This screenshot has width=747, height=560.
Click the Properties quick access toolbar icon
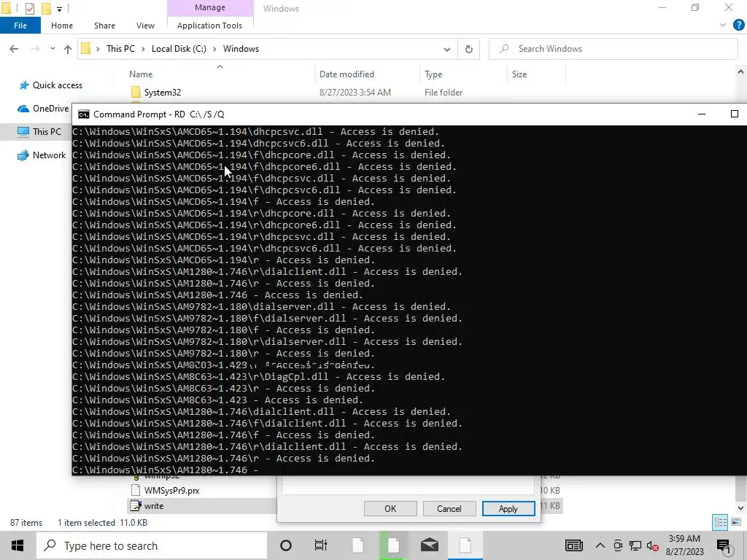(x=30, y=8)
